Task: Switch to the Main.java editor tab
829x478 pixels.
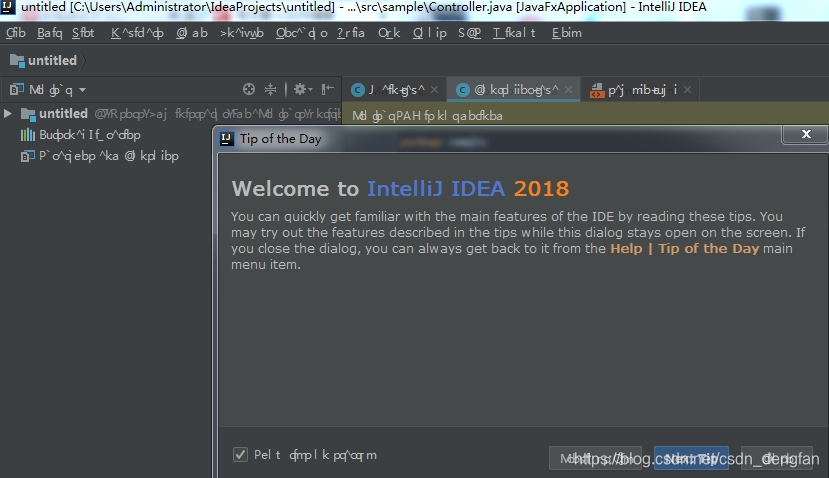Action: (396, 90)
